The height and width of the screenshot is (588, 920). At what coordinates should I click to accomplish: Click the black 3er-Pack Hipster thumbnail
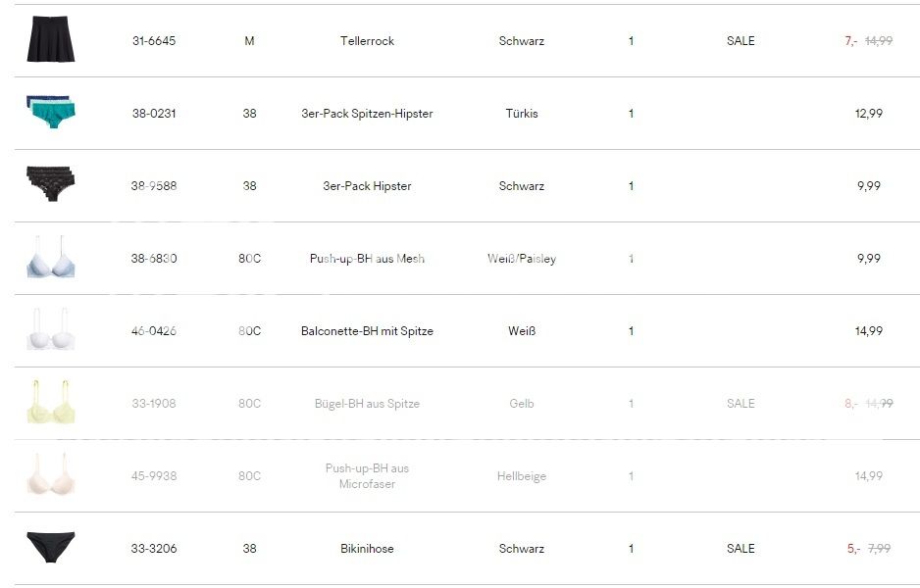click(x=50, y=184)
